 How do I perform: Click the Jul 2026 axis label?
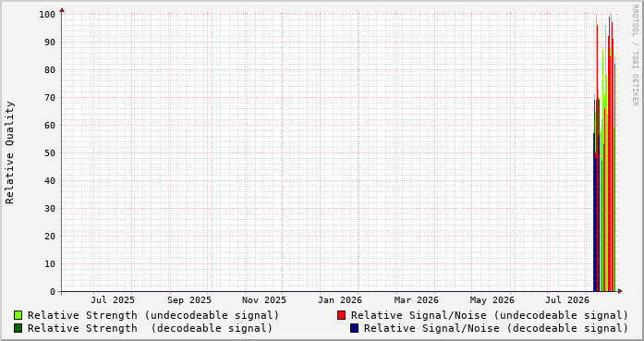pos(567,300)
